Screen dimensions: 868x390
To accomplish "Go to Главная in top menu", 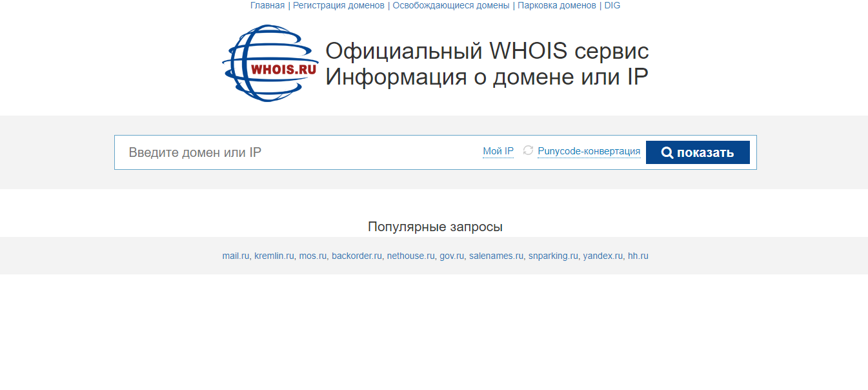I will 267,5.
